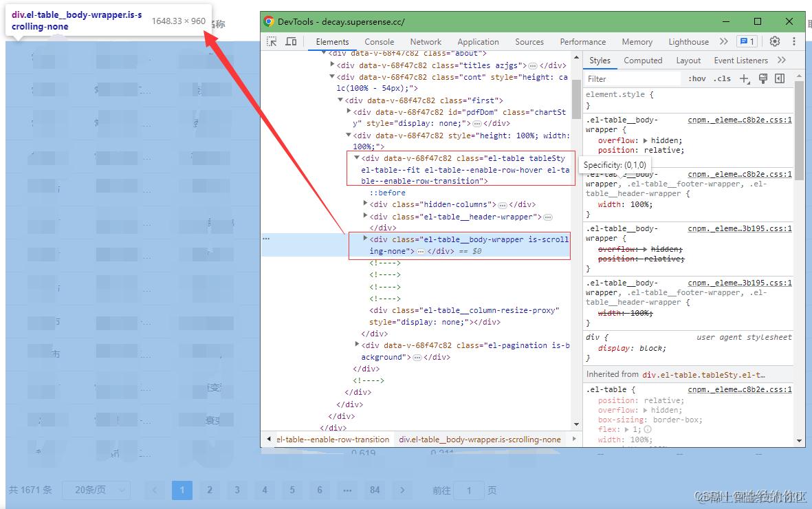Click the first cnpm._eleme…3b195.css:1 source link
The height and width of the screenshot is (509, 812).
click(x=740, y=228)
